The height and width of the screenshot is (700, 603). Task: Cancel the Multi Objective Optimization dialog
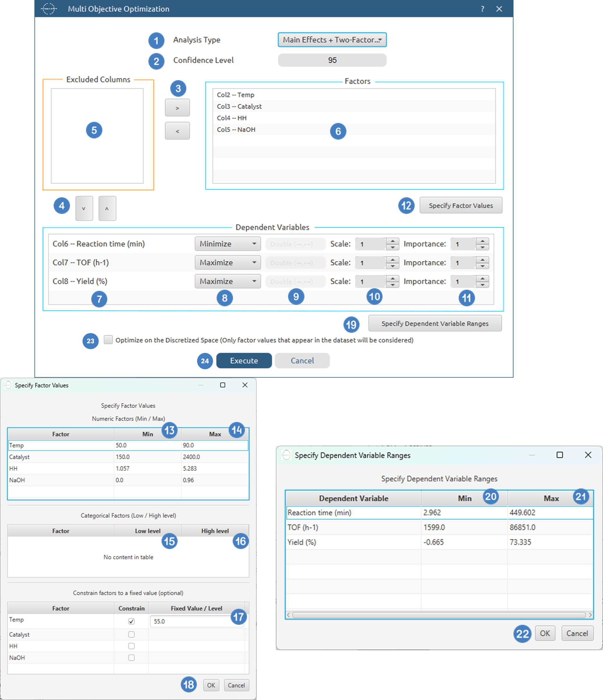(302, 360)
